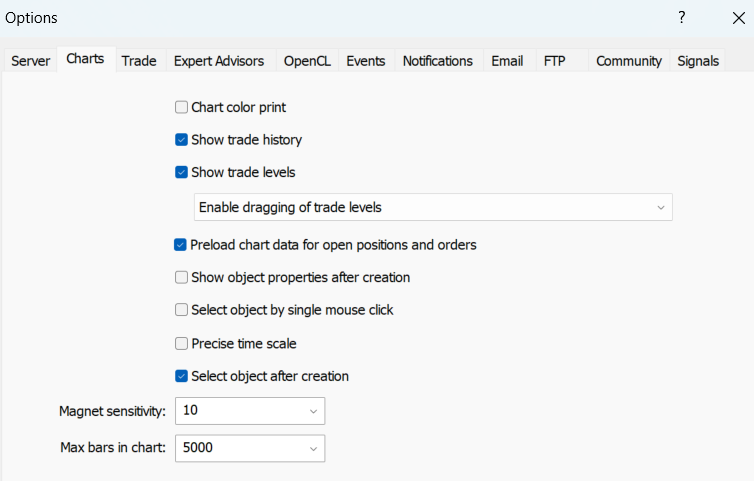Image resolution: width=754 pixels, height=481 pixels.
Task: Check Select object by single mouse click
Action: pyautogui.click(x=181, y=310)
